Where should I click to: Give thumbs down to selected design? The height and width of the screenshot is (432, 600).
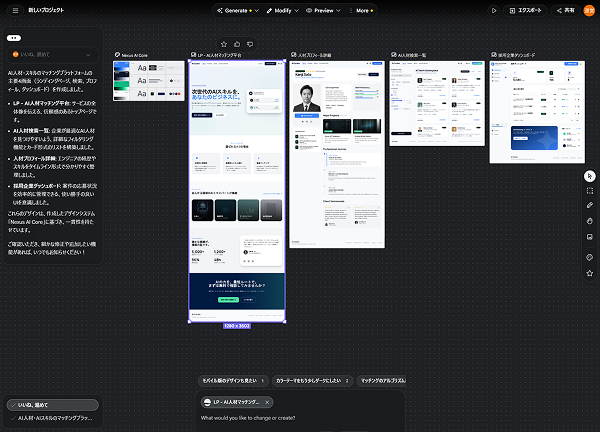(x=250, y=44)
